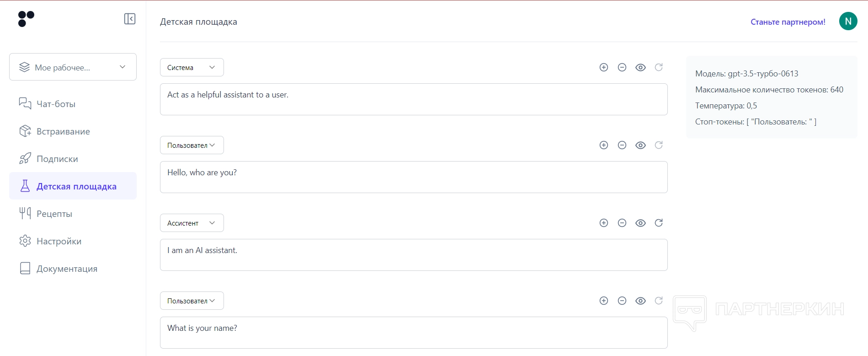Toggle eye icon for Ассистент message

640,223
